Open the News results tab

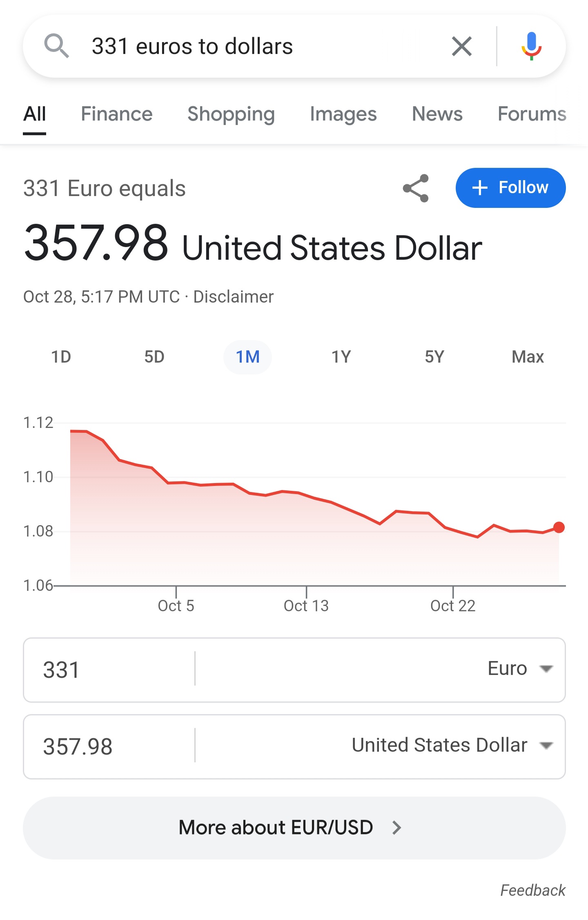(437, 114)
